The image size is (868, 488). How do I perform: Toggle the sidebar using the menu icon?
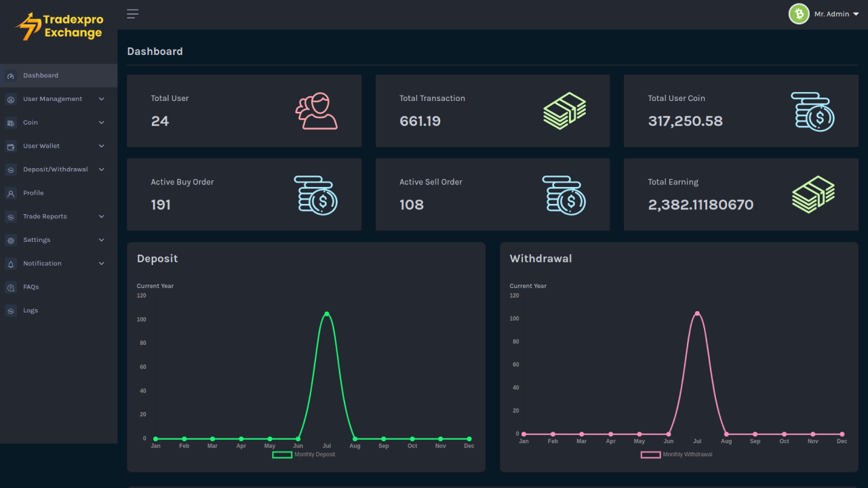132,14
